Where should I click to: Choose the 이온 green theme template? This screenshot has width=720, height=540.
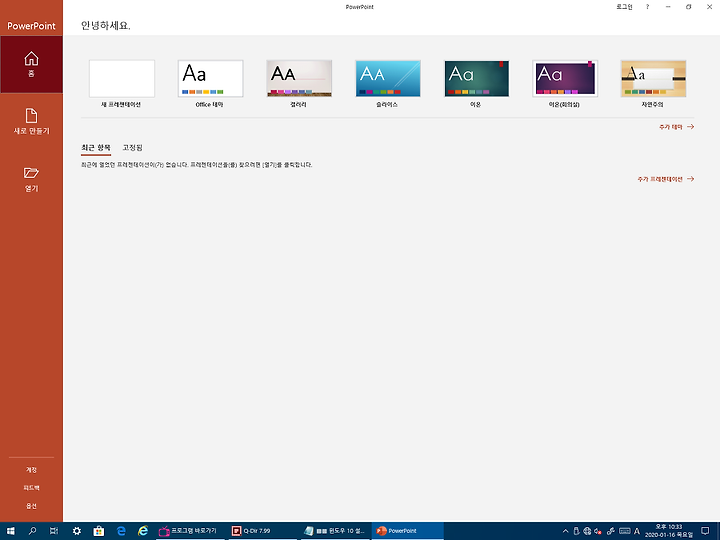476,84
